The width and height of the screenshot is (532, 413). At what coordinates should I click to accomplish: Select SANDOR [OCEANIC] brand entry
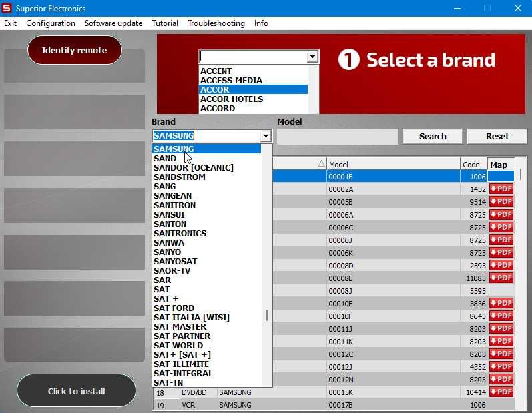(x=206, y=167)
